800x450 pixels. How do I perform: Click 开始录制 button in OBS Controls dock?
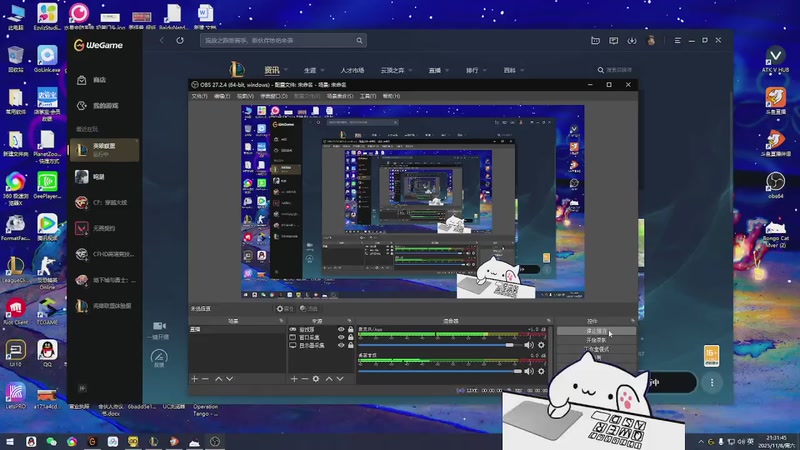(x=596, y=340)
